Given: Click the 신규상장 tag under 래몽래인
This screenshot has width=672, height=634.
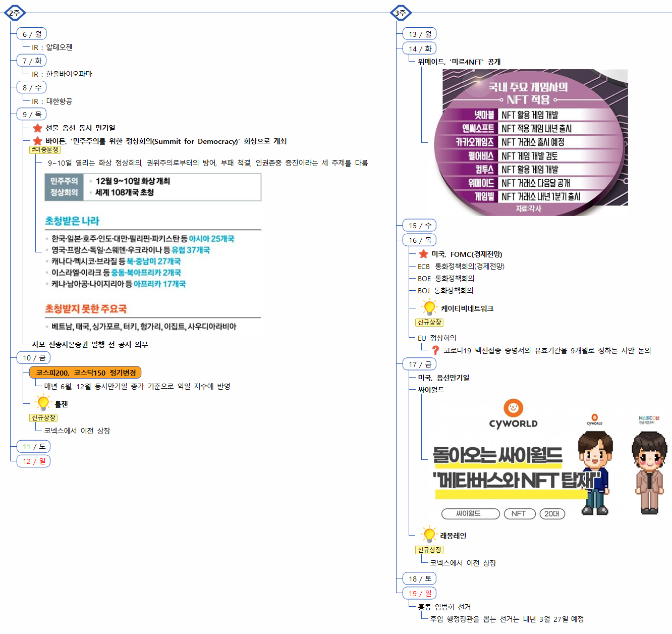Looking at the screenshot, I should click(x=429, y=550).
